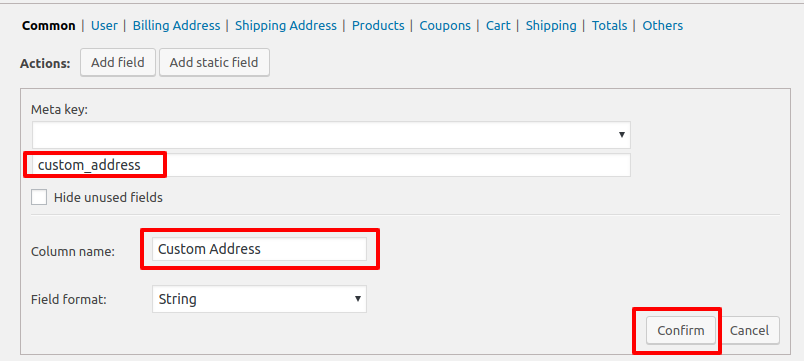Screen dimensions: 804x361
Task: Open the Meta key dropdown
Action: (x=331, y=135)
